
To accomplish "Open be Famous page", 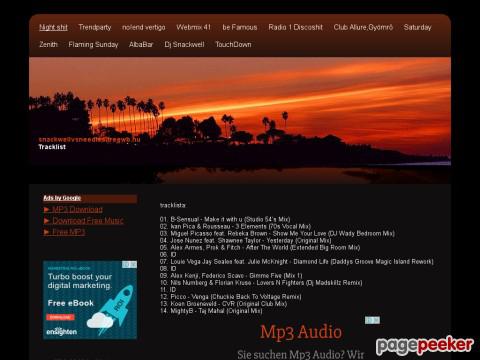I will (x=240, y=27).
